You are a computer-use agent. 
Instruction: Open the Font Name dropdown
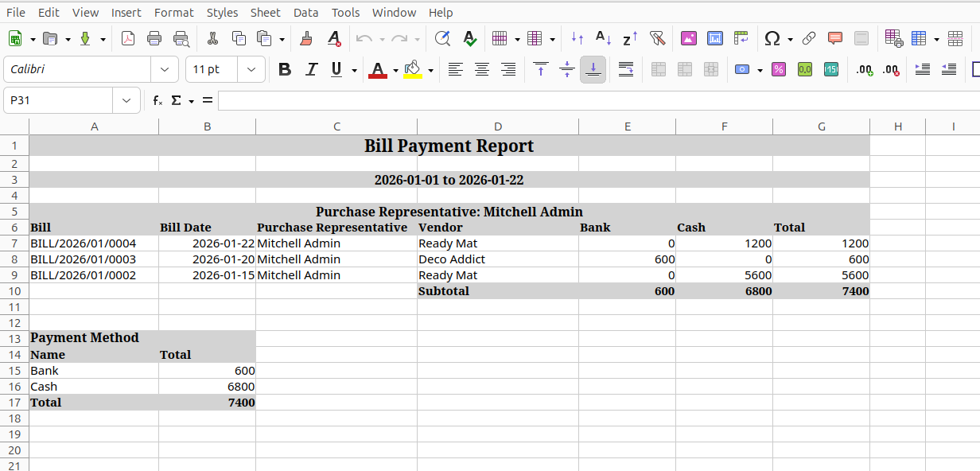coord(165,69)
